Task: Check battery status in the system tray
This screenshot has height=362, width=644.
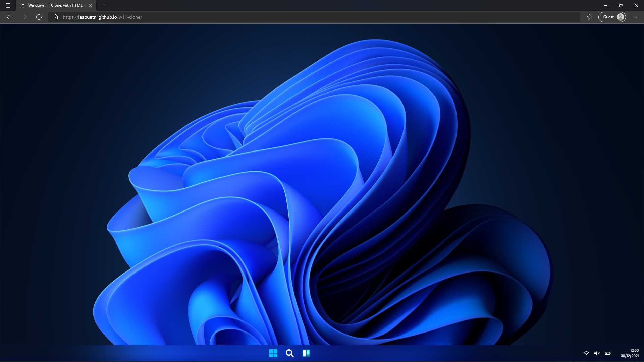Action: 608,353
